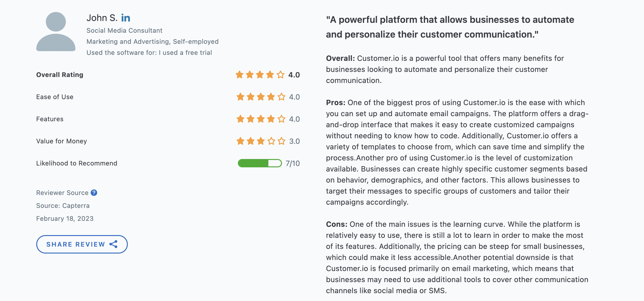
Task: Expand the Overall Rating row label
Action: point(60,74)
